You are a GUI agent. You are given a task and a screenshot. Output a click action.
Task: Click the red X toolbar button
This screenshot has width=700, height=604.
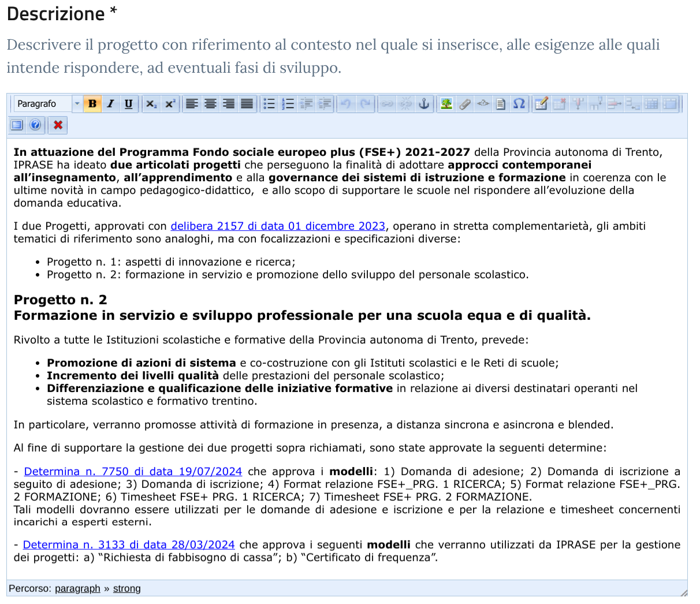pyautogui.click(x=58, y=125)
